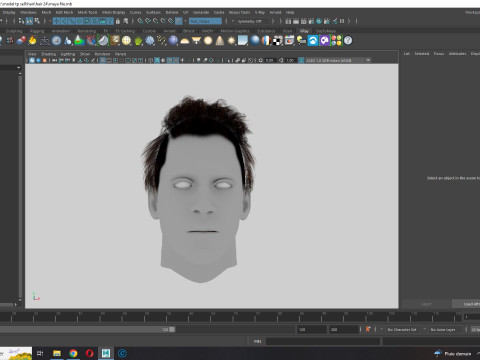Open the UV menu
Viewport: 480px width, 360px height.
coord(186,12)
